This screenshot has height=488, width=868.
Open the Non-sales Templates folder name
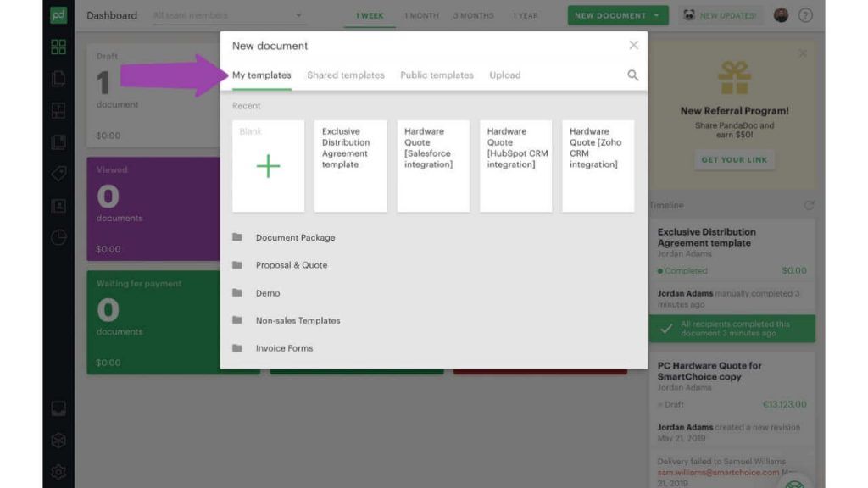point(298,321)
